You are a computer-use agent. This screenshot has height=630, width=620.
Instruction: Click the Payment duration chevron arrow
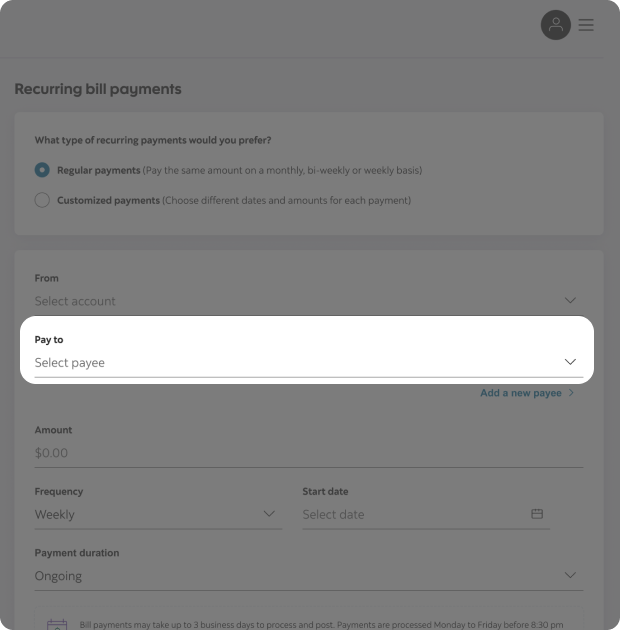click(570, 575)
